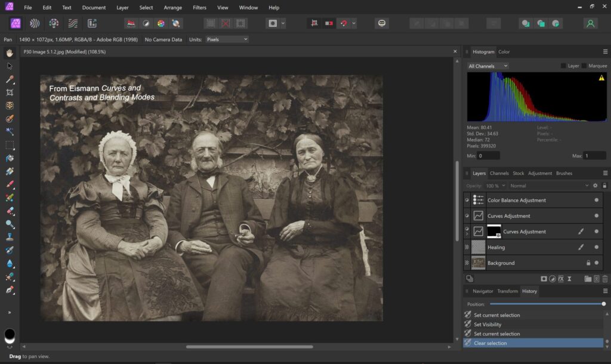Select the Move tool arrow
This screenshot has height=364, width=611.
(10, 66)
